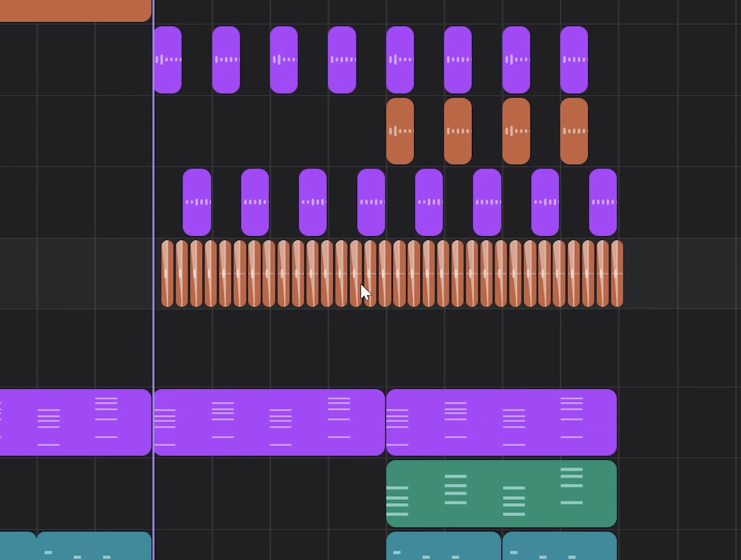741x560 pixels.
Task: Select the green MIDI clip
Action: tap(501, 494)
